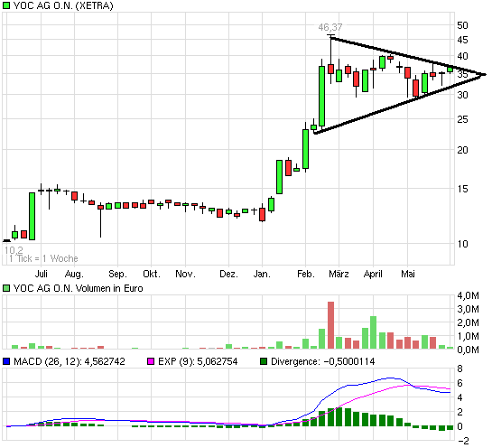Click the 'Feb.' month axis label
Viewport: 492px width, 448px height.
(306, 274)
